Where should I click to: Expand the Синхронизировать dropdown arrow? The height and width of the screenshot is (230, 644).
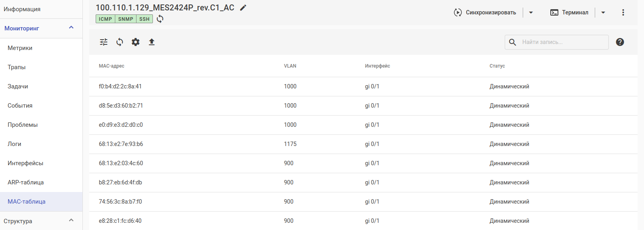[x=531, y=12]
